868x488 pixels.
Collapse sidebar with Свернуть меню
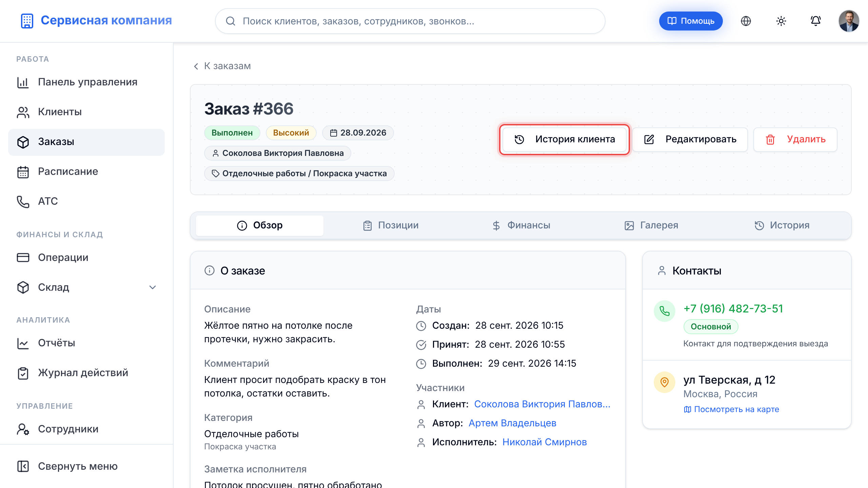coord(86,466)
